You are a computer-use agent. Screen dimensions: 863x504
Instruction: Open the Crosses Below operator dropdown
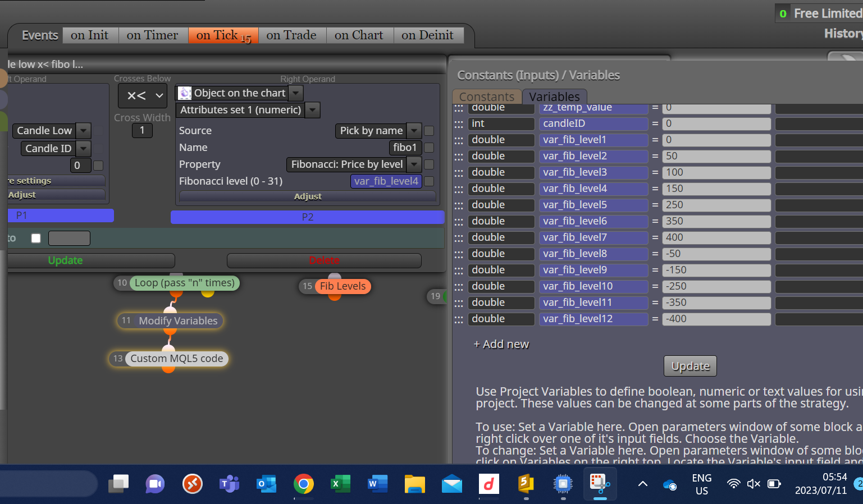click(x=143, y=96)
